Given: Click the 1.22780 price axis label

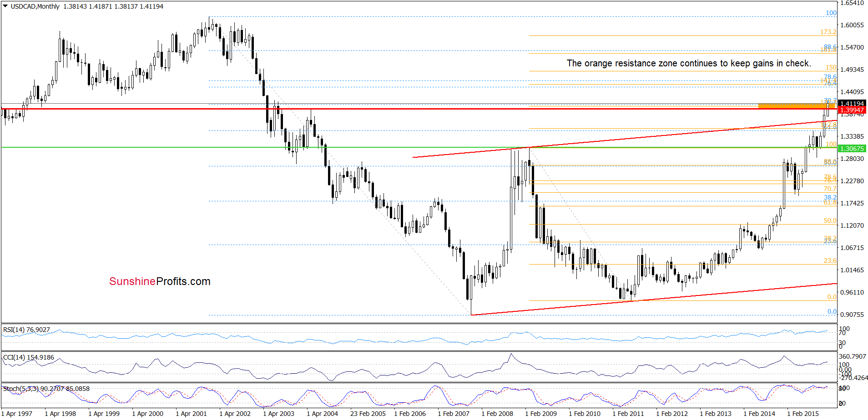Looking at the screenshot, I should click(852, 181).
